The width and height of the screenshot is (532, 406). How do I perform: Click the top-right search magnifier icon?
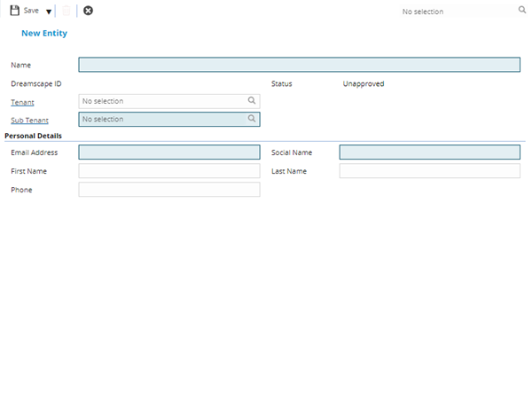(521, 11)
